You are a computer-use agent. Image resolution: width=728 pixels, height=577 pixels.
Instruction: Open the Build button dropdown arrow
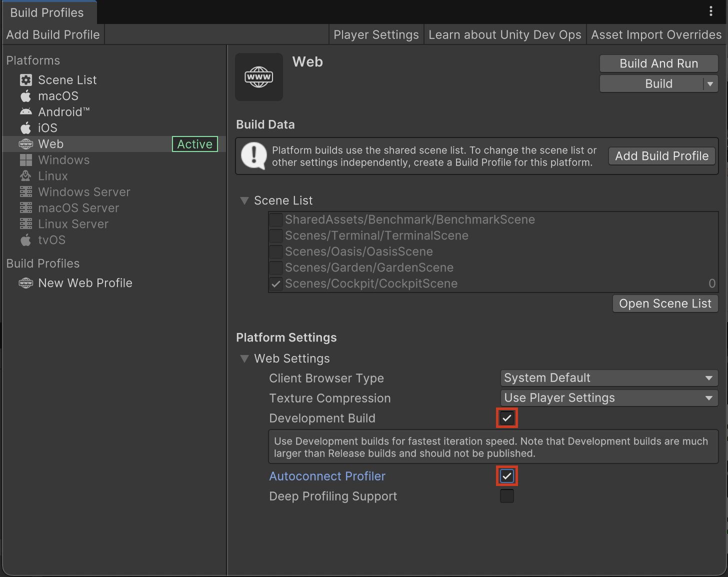pyautogui.click(x=710, y=84)
